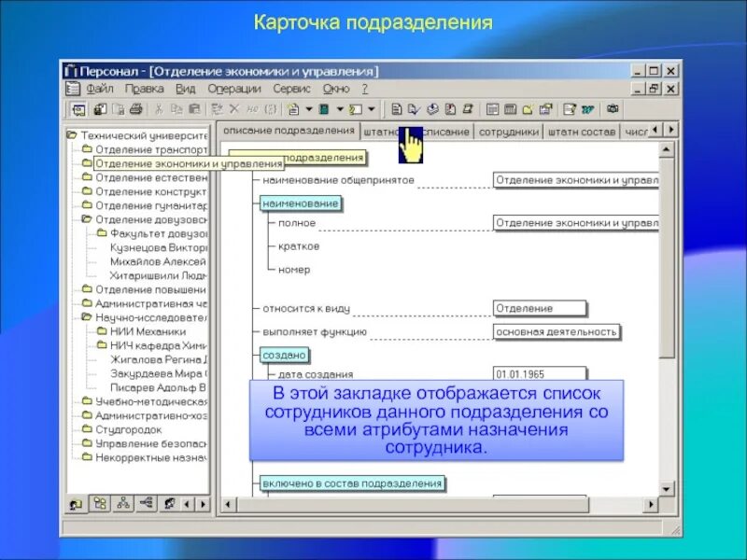Screen dimensions: 747x560
Task: Click the form-with-pencil toolbar icon
Action: pos(570,109)
